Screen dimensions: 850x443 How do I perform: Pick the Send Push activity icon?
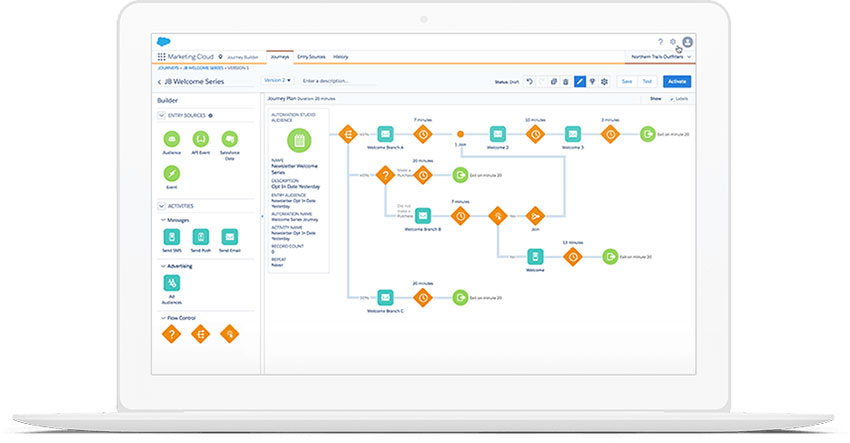201,237
